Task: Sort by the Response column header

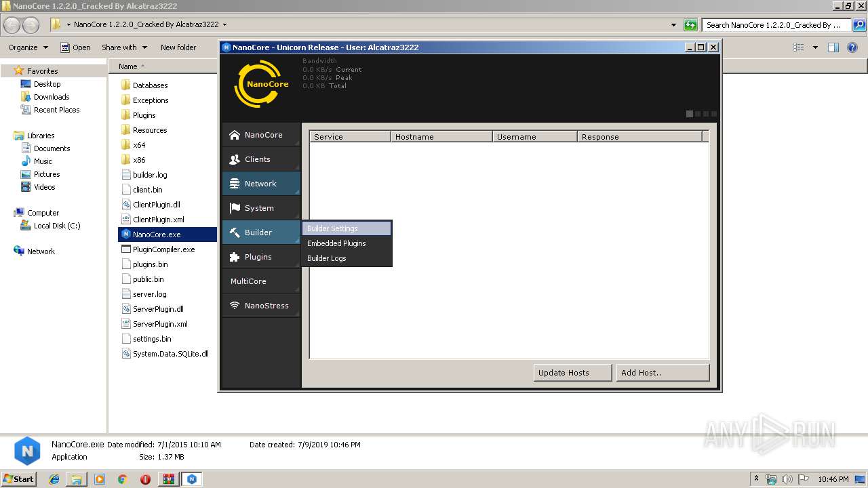Action: coord(639,136)
